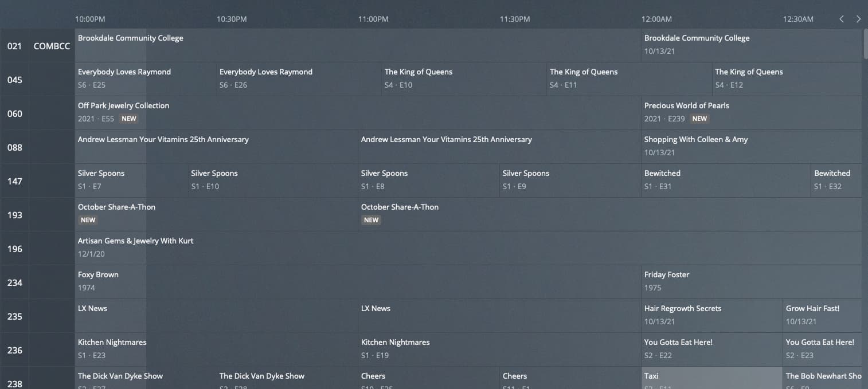Select channel number 147
Image resolution: width=868 pixels, height=389 pixels.
coord(14,181)
